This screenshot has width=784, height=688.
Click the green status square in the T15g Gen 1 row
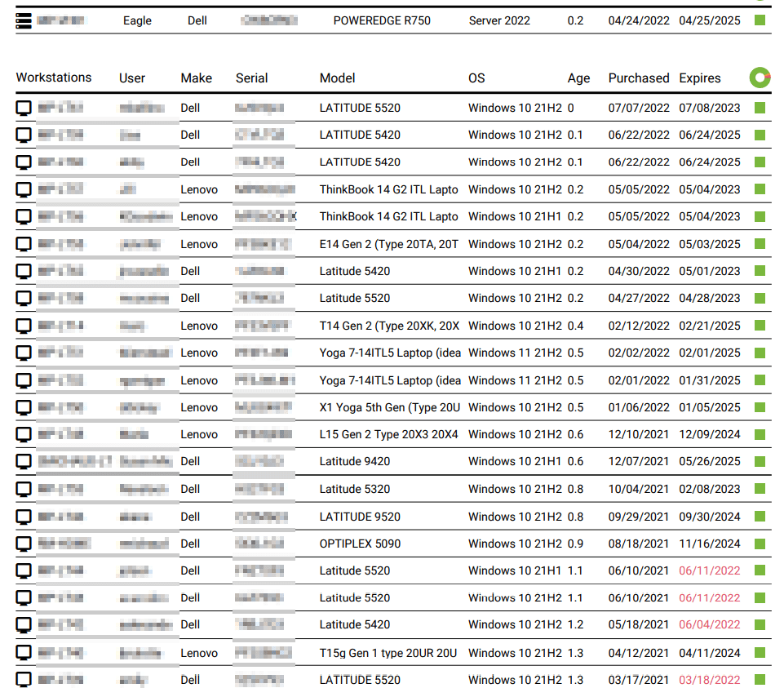(x=760, y=652)
